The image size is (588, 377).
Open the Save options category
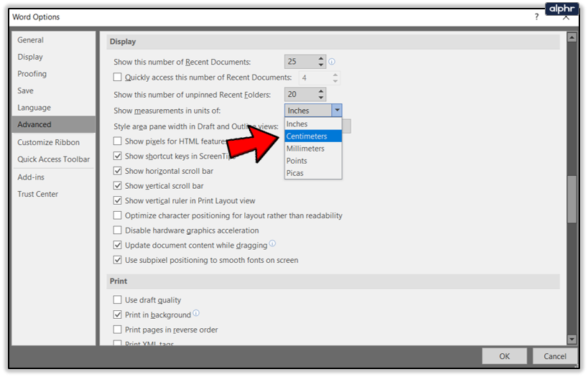coord(53,90)
